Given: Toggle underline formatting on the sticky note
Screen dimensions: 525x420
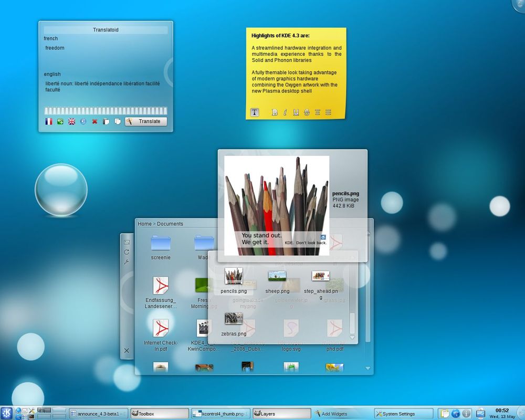Looking at the screenshot, I should [296, 112].
